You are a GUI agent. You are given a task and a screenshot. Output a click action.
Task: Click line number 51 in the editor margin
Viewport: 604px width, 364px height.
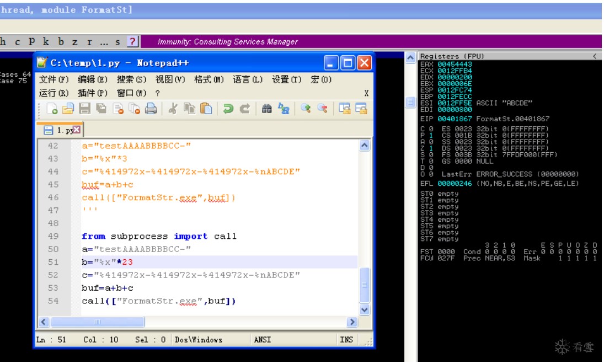click(53, 263)
